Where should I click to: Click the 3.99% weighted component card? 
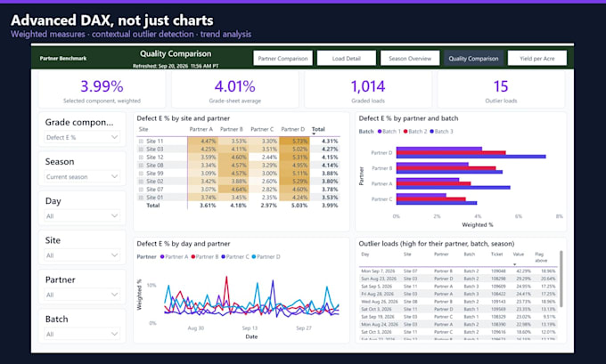point(102,90)
